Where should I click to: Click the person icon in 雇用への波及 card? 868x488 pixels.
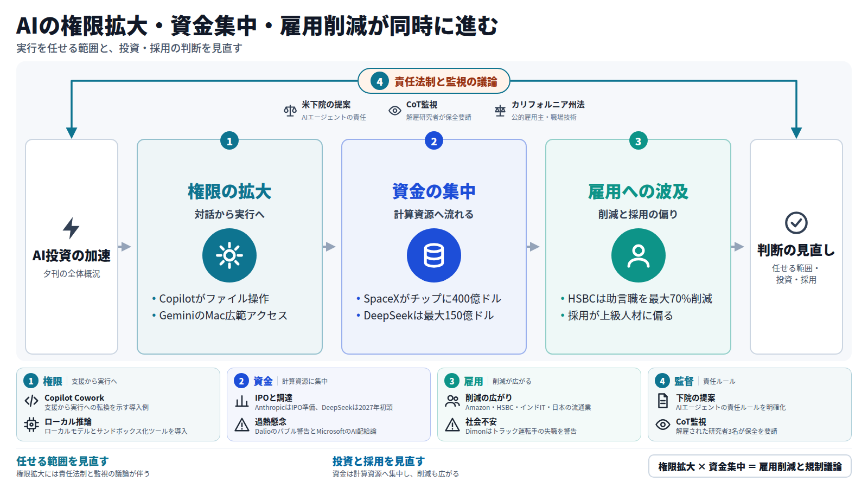click(x=639, y=255)
